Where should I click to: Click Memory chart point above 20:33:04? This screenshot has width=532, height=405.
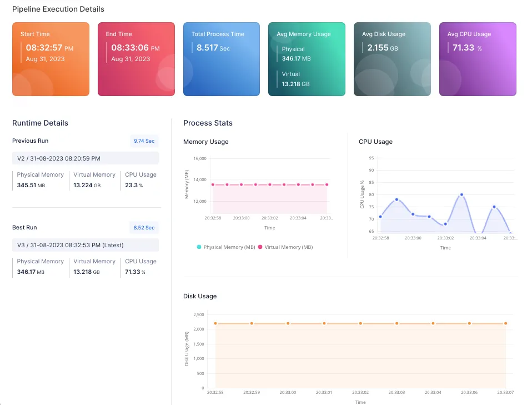[x=298, y=184]
